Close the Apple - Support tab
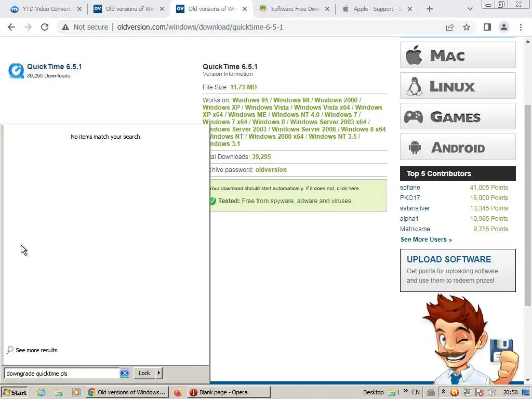Image resolution: width=532 pixels, height=399 pixels. tap(410, 9)
